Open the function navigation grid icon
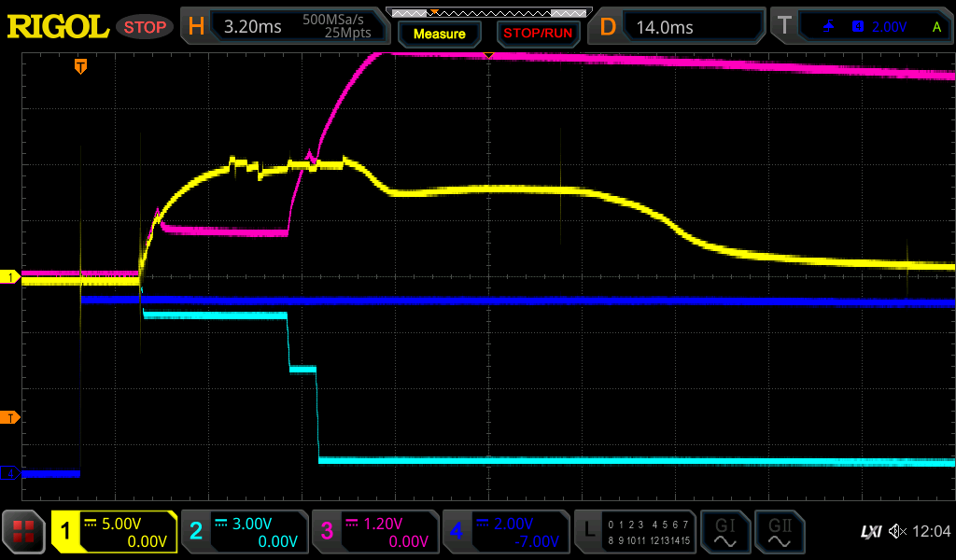956x560 pixels. (24, 532)
